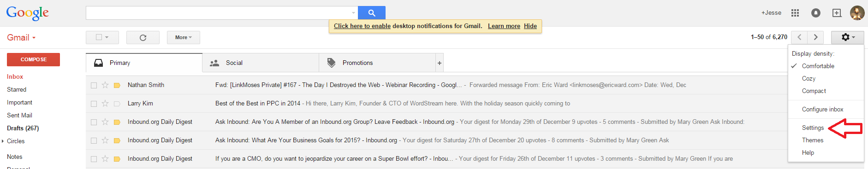
Task: Select the Compact display density option
Action: tap(814, 91)
